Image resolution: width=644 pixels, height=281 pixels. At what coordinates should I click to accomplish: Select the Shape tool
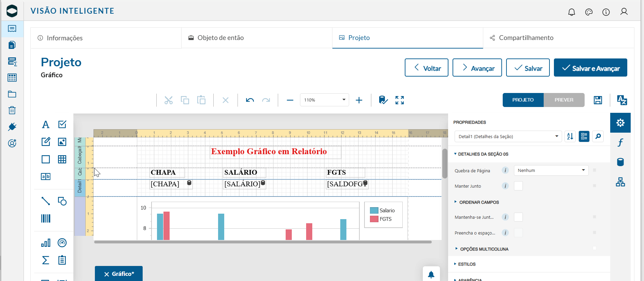pyautogui.click(x=62, y=201)
